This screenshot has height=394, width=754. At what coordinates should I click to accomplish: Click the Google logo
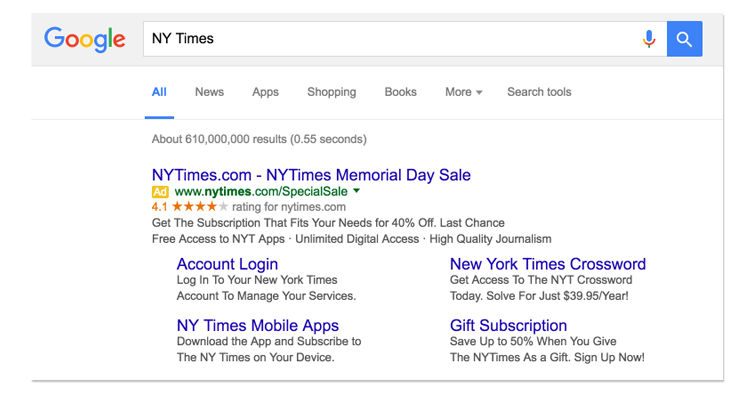[x=85, y=39]
